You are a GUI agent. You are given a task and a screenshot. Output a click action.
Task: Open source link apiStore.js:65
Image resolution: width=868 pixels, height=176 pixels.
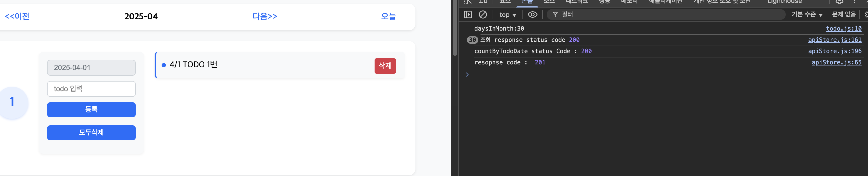836,62
